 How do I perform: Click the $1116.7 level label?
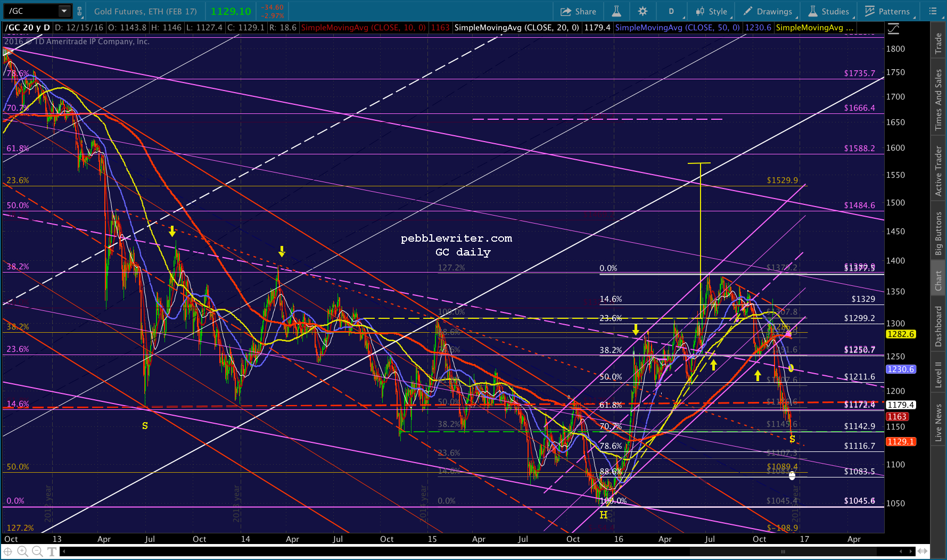(859, 446)
